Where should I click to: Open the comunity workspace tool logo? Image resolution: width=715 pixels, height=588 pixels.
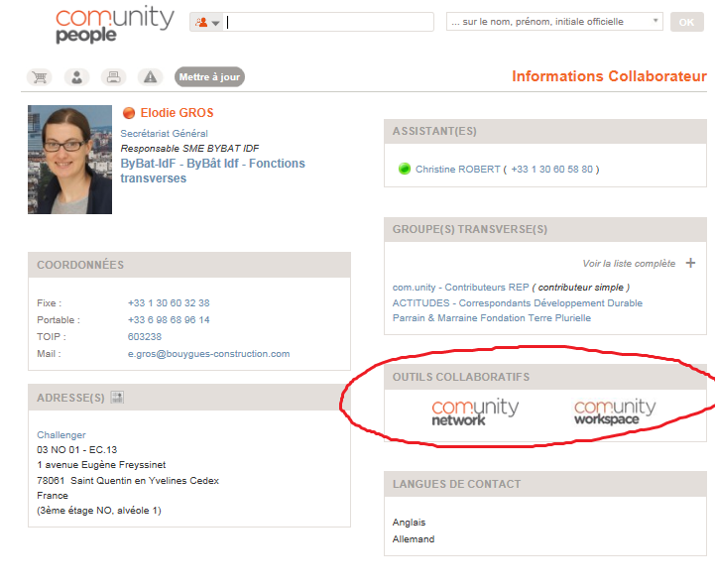[x=614, y=412]
